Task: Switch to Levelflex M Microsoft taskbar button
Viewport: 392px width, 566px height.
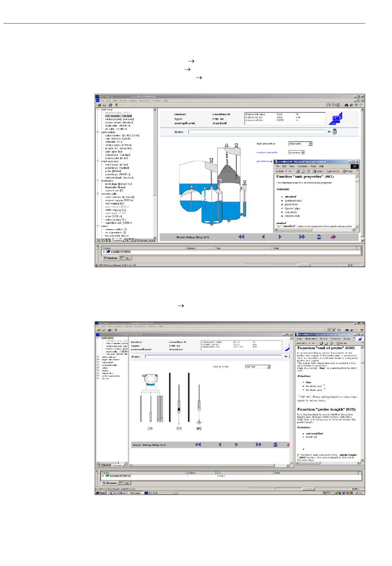Action: pyautogui.click(x=125, y=493)
